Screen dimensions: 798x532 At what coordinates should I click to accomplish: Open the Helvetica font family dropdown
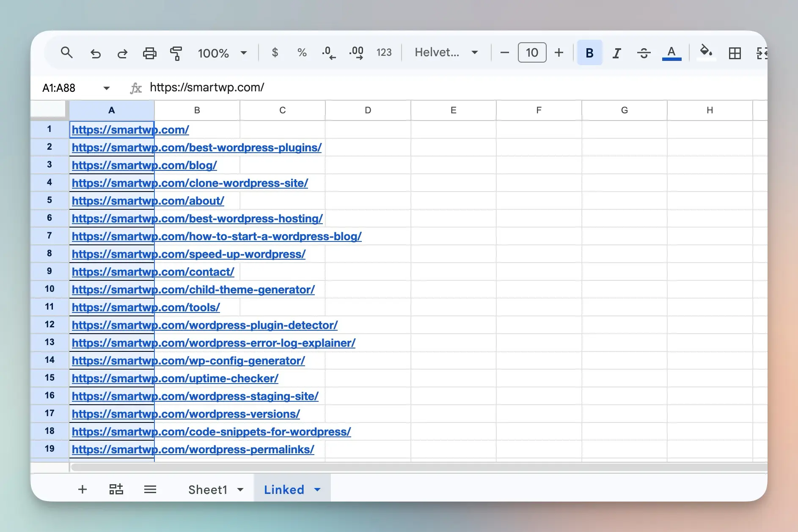446,52
